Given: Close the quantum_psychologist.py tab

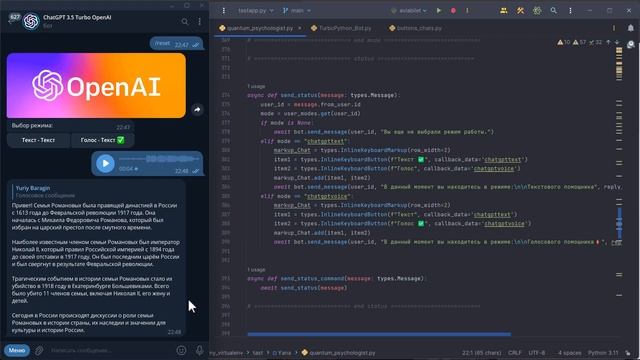Looking at the screenshot, I should click(300, 28).
